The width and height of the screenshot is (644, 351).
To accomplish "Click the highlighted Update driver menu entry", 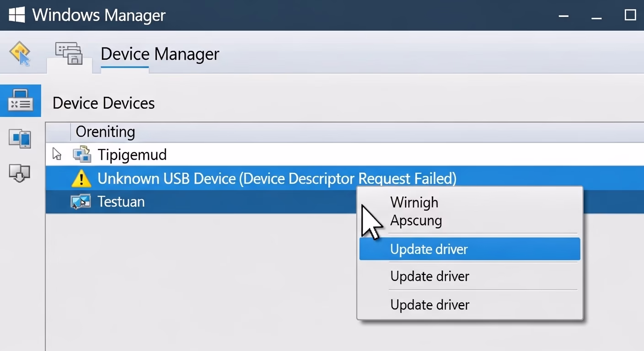I will [x=470, y=249].
